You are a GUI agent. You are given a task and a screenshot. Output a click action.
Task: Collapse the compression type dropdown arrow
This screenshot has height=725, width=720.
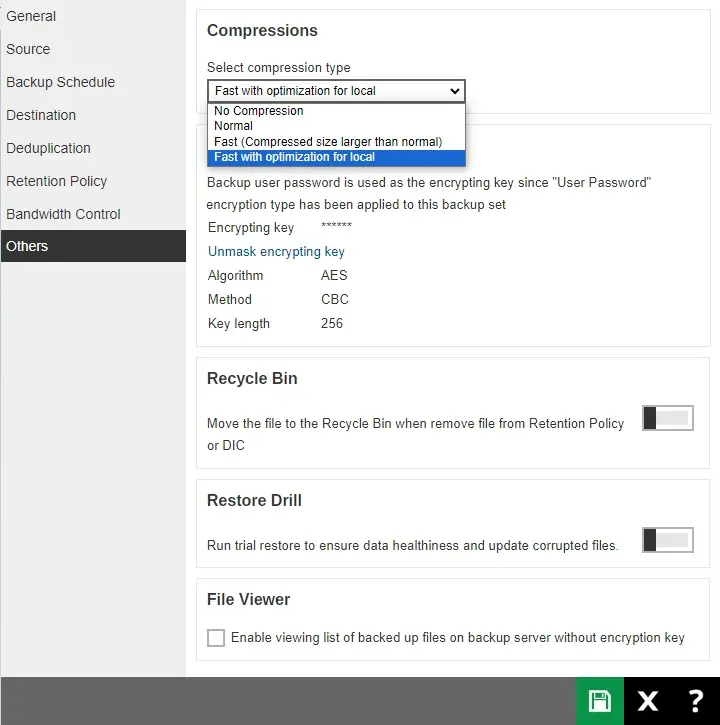(x=455, y=91)
